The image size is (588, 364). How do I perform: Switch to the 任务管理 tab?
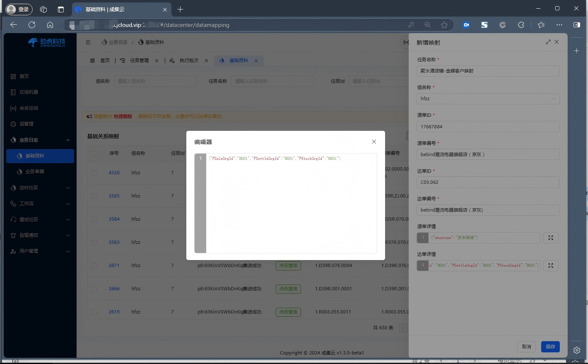(139, 60)
